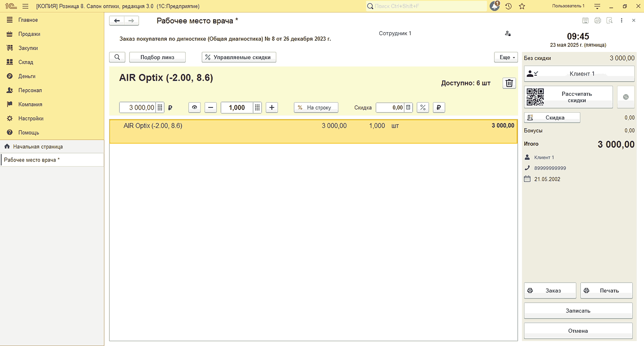Click the Отмена button
Viewport: 644px width, 346px height.
[578, 331]
